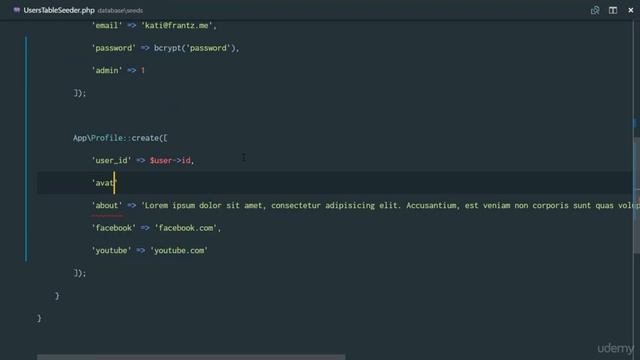Click the vertical scrollbar thumb

[636, 196]
